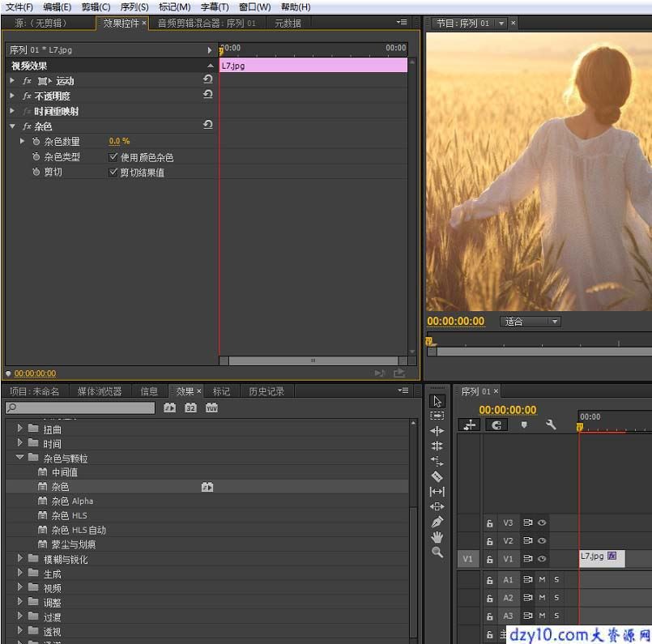
Task: Toggle nest sequence insert button in timeline
Action: click(x=470, y=425)
